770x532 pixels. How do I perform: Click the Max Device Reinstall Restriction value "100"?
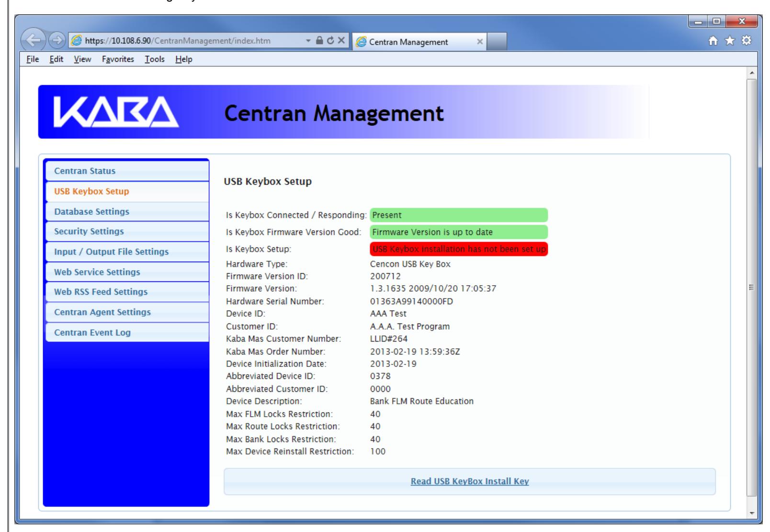378,452
